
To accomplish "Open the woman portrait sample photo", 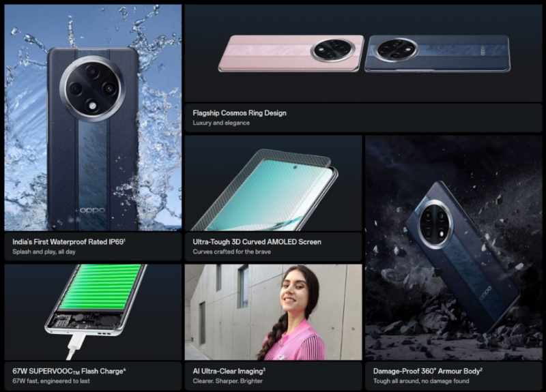I will click(x=274, y=312).
